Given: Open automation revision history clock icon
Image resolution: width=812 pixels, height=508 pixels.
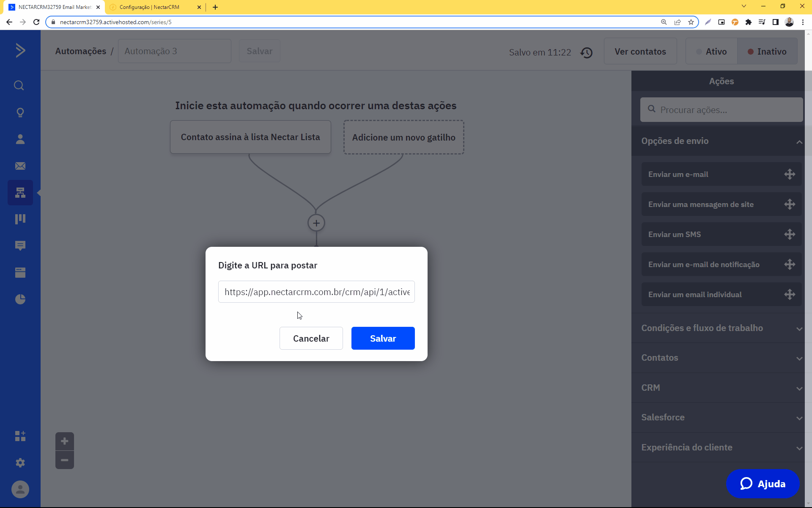Looking at the screenshot, I should point(587,52).
